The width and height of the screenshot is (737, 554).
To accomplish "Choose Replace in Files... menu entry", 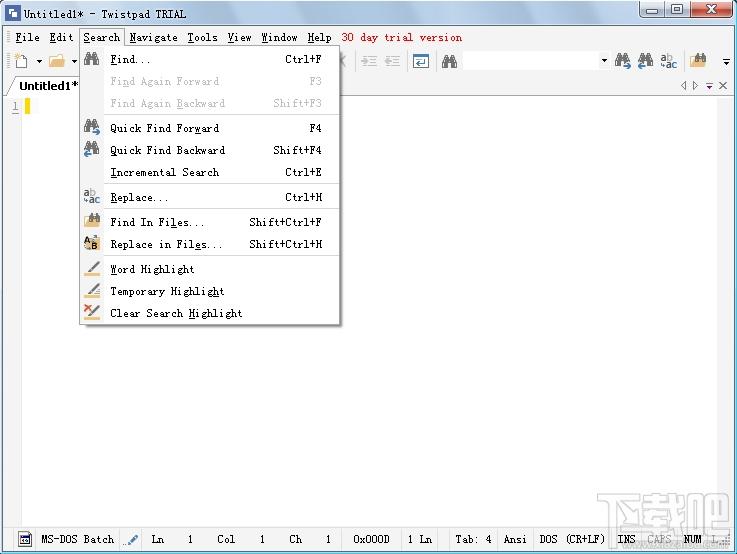I will click(x=210, y=244).
